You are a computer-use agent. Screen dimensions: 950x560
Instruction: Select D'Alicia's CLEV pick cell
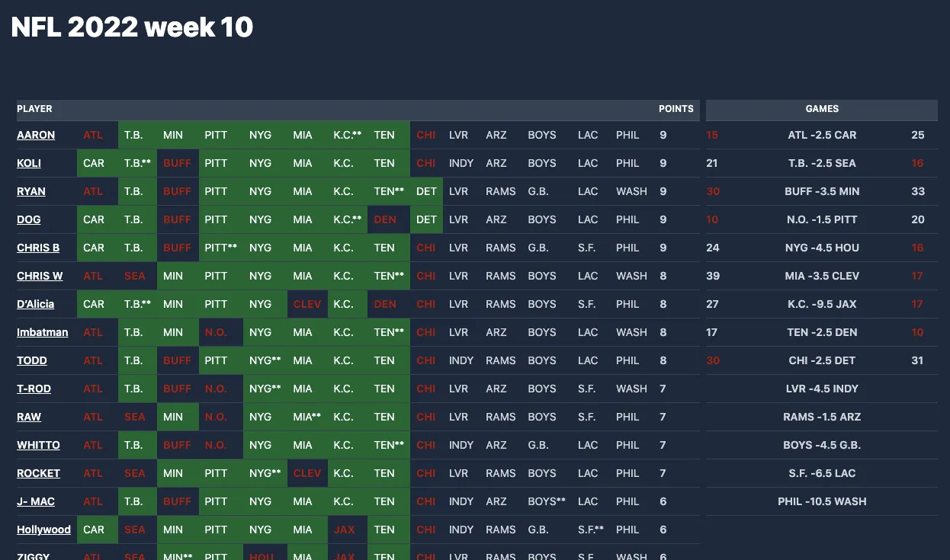tap(307, 304)
